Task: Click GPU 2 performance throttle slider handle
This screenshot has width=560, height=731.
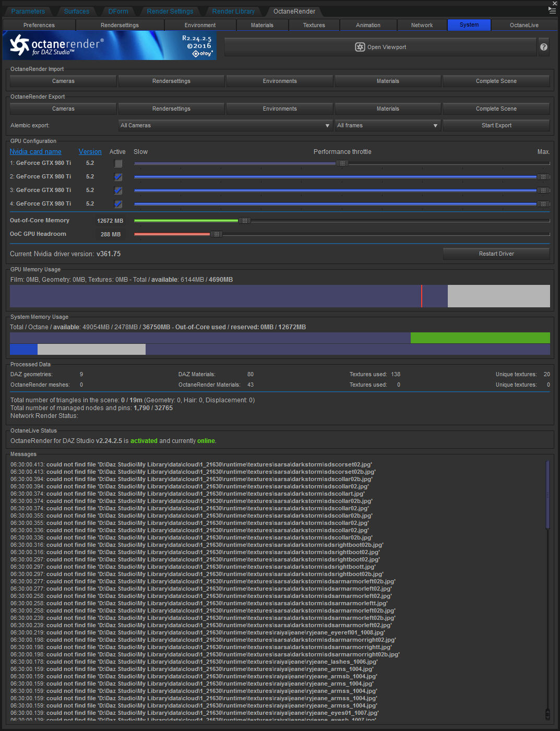Action: (x=543, y=177)
